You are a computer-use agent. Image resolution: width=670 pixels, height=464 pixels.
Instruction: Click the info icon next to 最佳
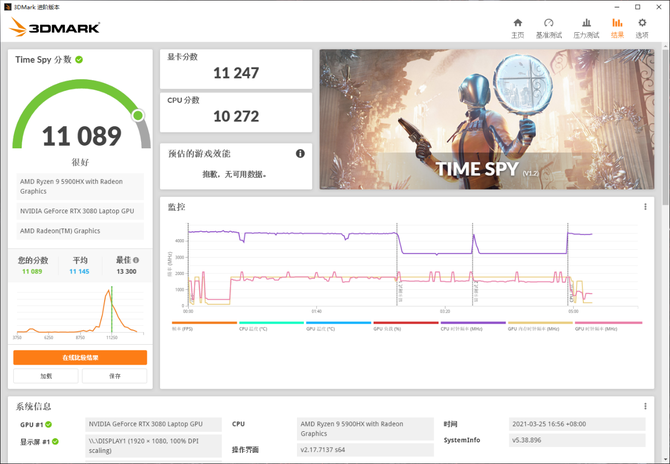coord(136,260)
